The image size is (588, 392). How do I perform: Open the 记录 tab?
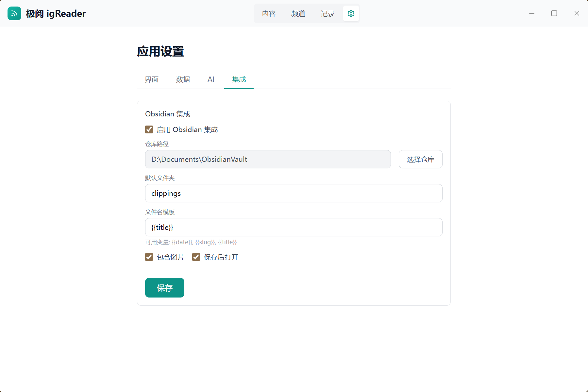click(328, 13)
